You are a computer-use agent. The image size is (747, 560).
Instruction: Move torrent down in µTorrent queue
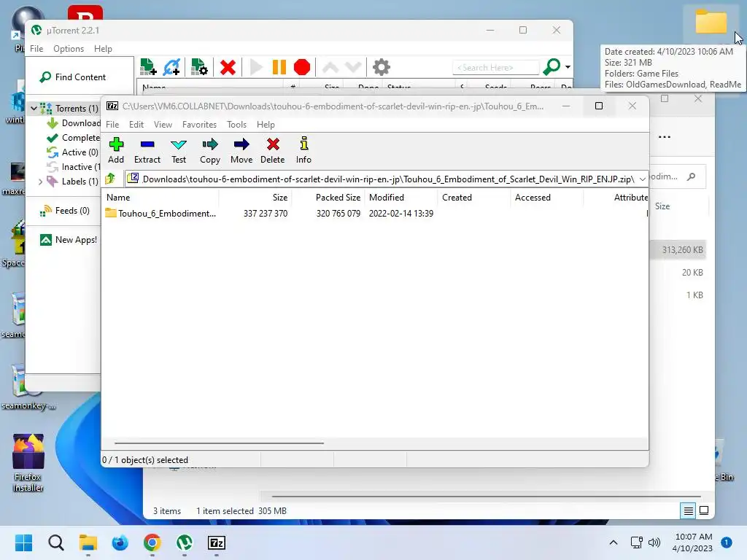tap(353, 67)
